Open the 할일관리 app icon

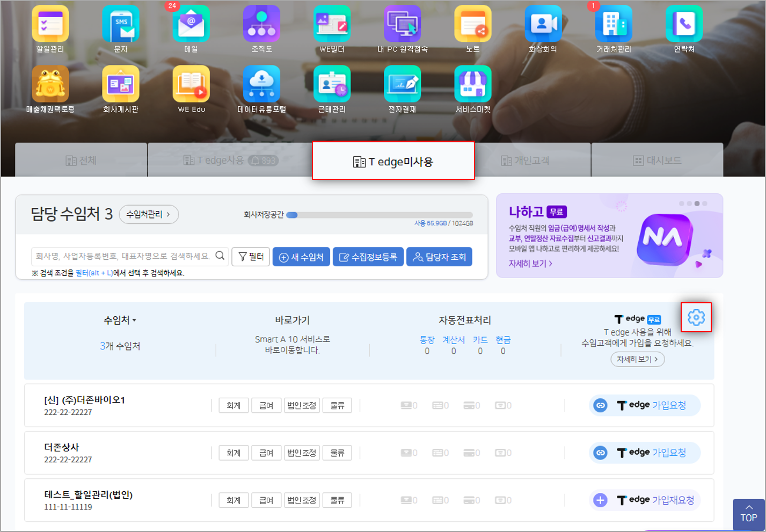click(x=50, y=24)
